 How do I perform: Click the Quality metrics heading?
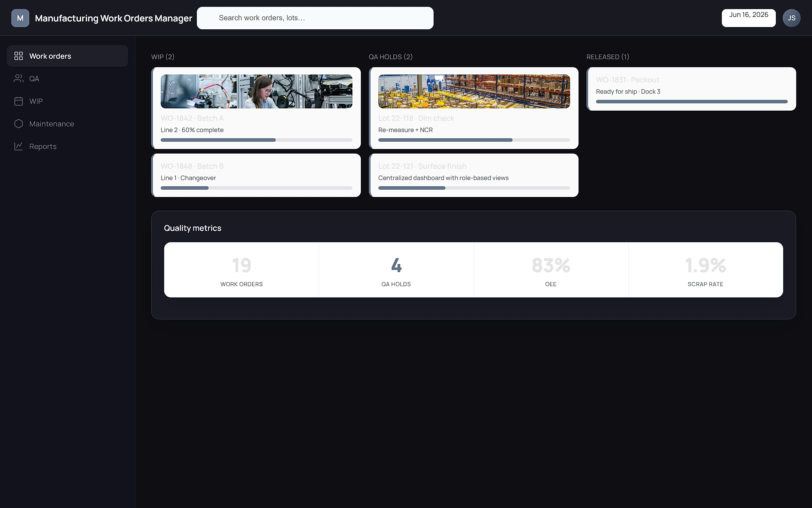coord(193,228)
